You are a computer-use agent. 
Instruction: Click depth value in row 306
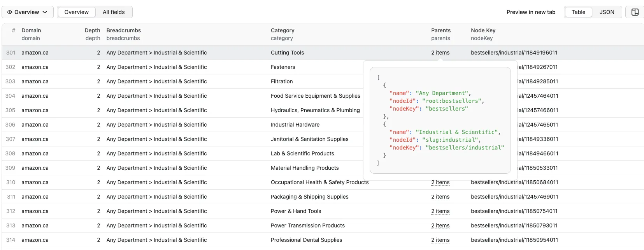click(x=98, y=125)
